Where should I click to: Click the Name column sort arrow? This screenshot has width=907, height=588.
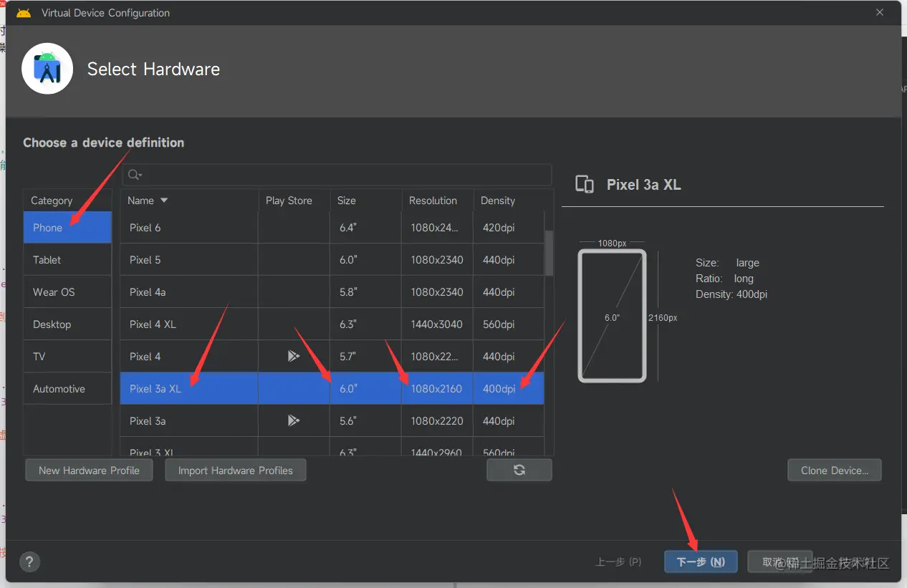(x=164, y=201)
